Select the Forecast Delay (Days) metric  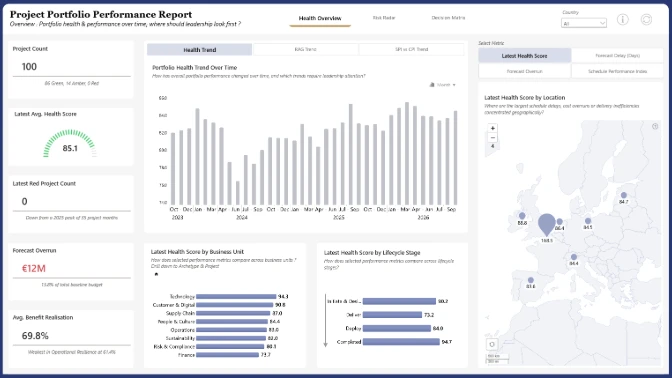pos(617,56)
